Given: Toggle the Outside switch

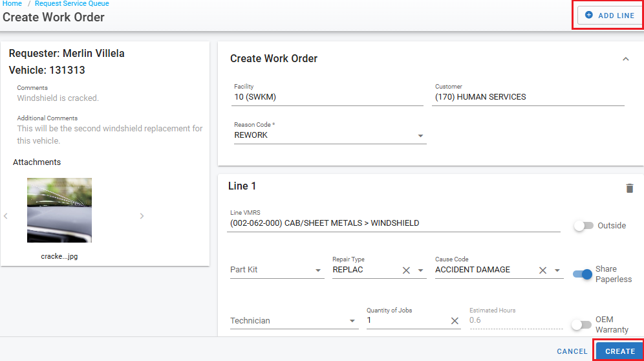Looking at the screenshot, I should [583, 226].
